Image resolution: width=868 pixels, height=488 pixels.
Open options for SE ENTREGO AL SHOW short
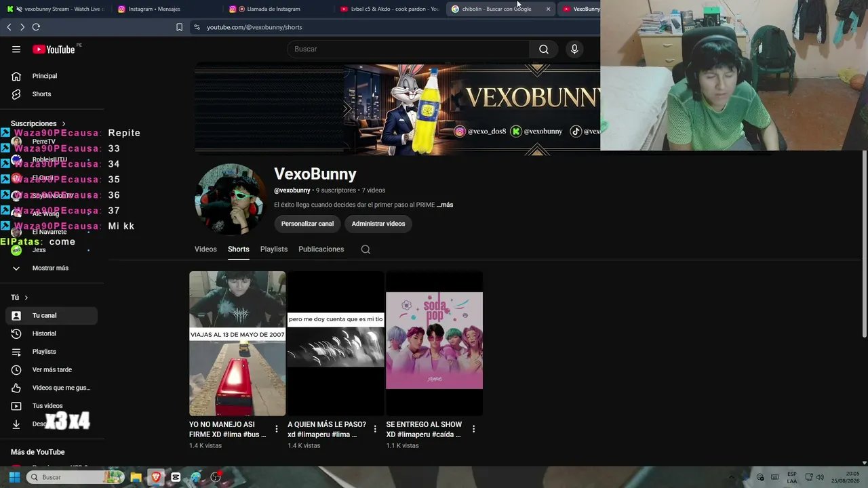[473, 429]
